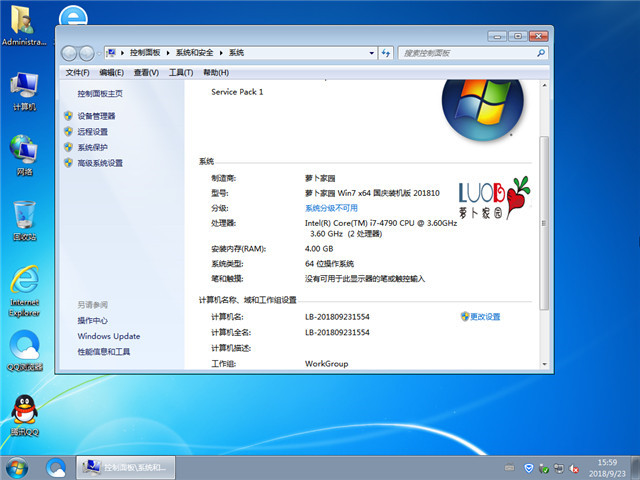Click the muted volume tray icon
The height and width of the screenshot is (480, 640).
coord(574,468)
